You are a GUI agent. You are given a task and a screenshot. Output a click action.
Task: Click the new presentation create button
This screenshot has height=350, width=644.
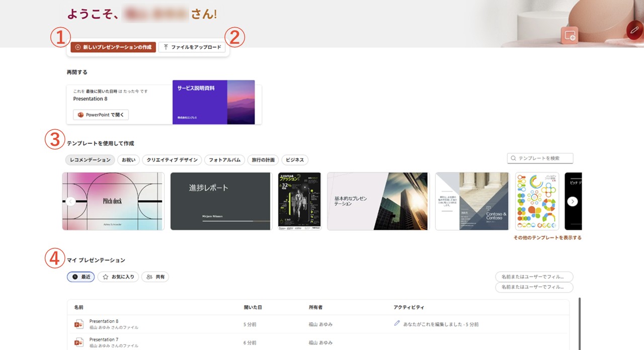[x=113, y=47]
